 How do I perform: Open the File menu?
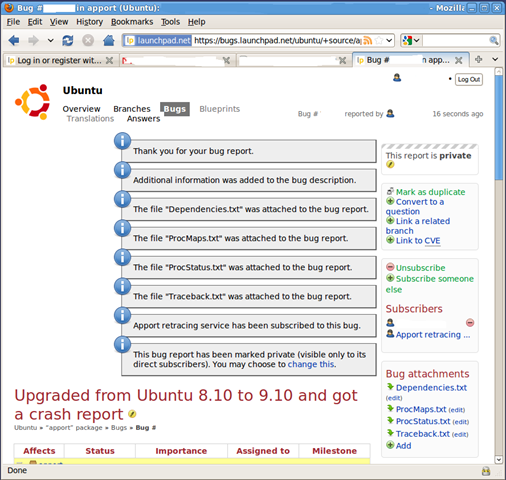pos(13,22)
